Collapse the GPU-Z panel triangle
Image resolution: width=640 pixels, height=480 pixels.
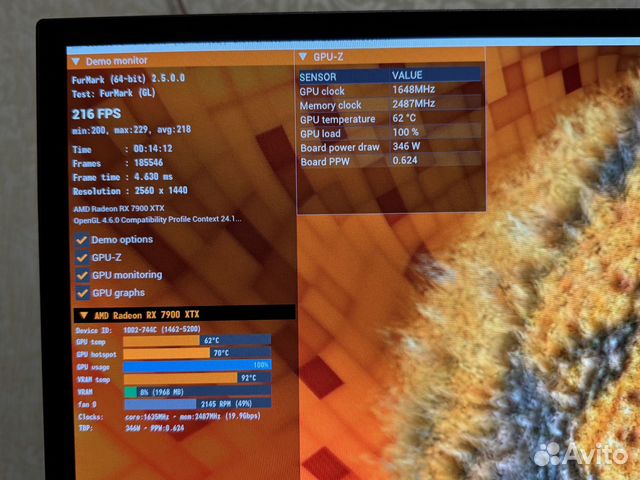[303, 57]
